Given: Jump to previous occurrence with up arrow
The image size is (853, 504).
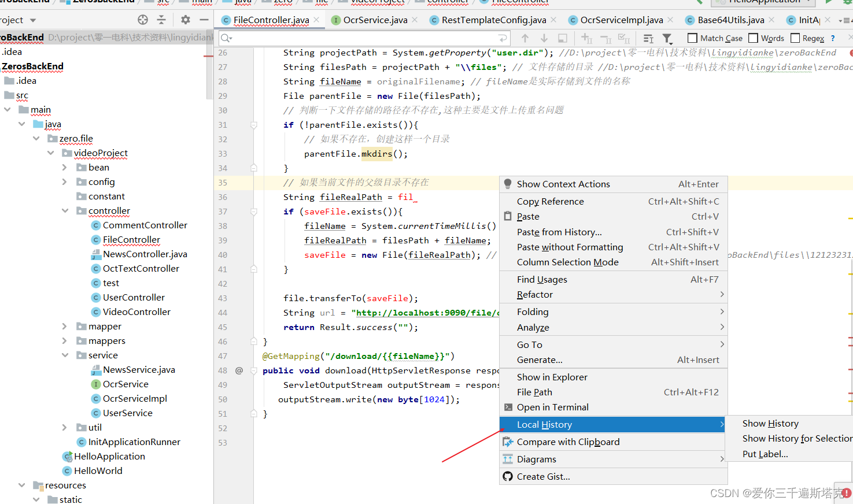Looking at the screenshot, I should 525,38.
